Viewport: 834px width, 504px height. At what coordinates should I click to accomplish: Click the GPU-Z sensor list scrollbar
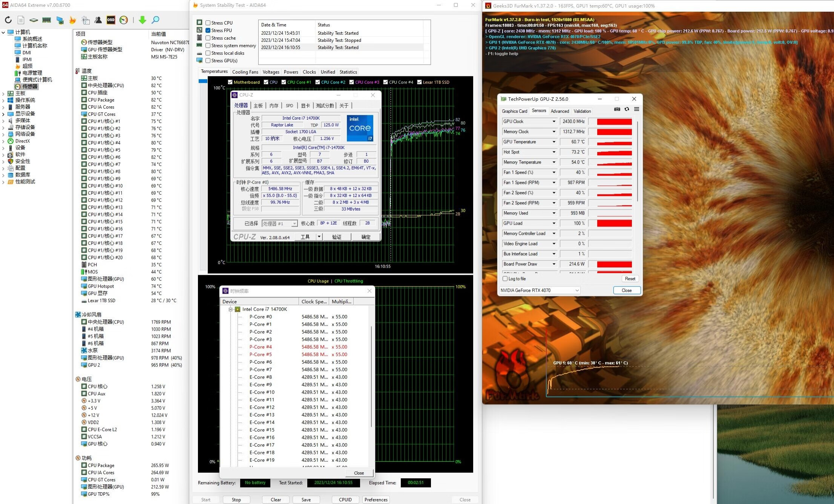[x=638, y=161]
